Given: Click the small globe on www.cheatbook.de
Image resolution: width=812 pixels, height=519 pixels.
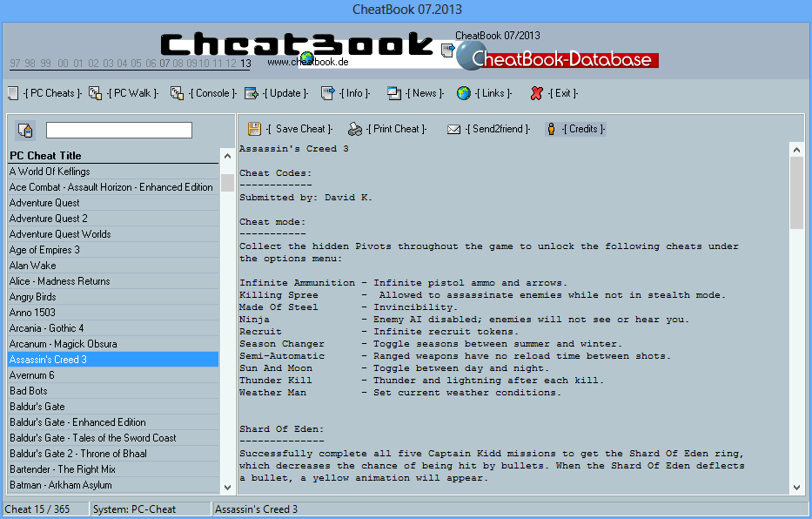Looking at the screenshot, I should [307, 58].
